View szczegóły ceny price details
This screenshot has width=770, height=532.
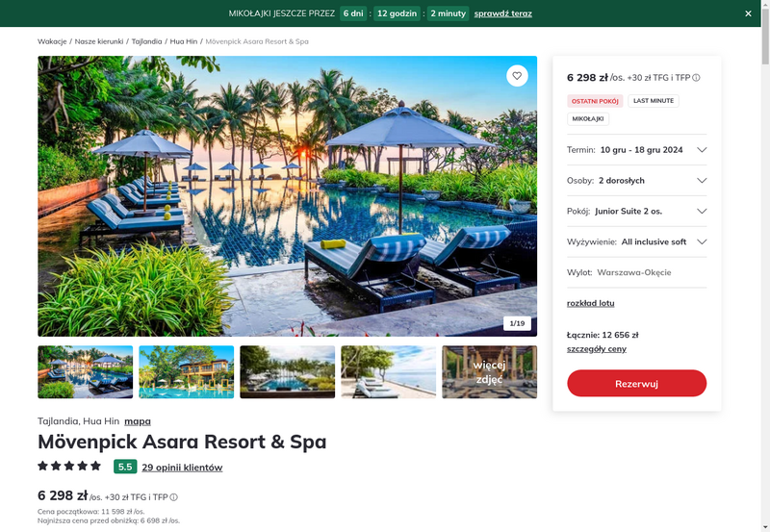(x=596, y=349)
